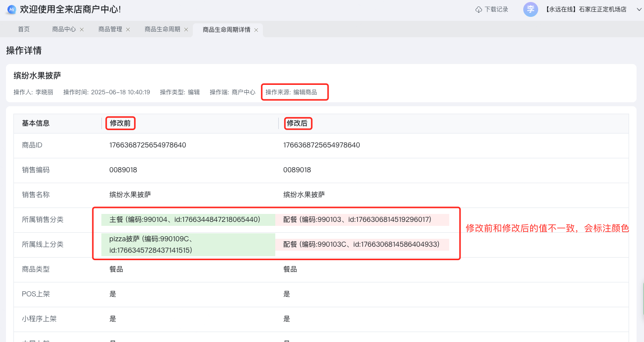Click the POS上架 row label
Screen dimensions: 644x342
click(x=36, y=294)
